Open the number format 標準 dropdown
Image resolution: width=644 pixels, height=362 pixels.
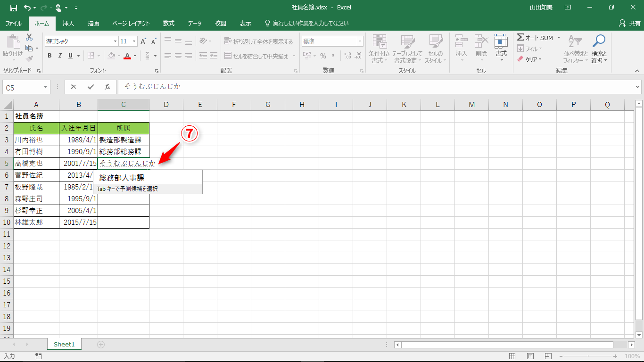coord(360,41)
